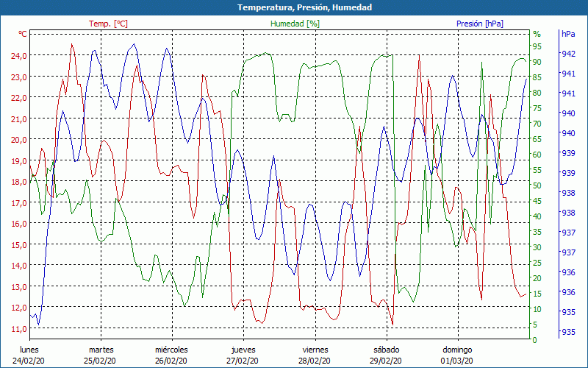Screen dimensions: 588x368
Task: Click the '20' humidity axis value
Action: [x=537, y=278]
